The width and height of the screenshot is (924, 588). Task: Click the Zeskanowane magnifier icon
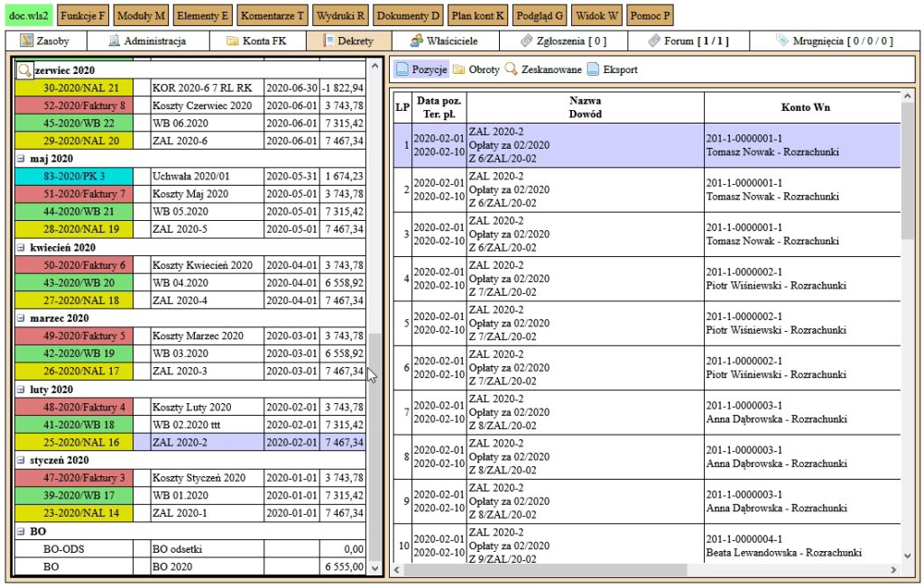click(x=511, y=69)
